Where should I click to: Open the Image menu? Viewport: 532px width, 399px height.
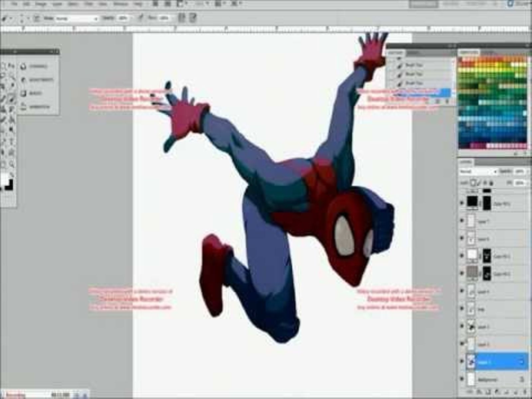pos(41,4)
